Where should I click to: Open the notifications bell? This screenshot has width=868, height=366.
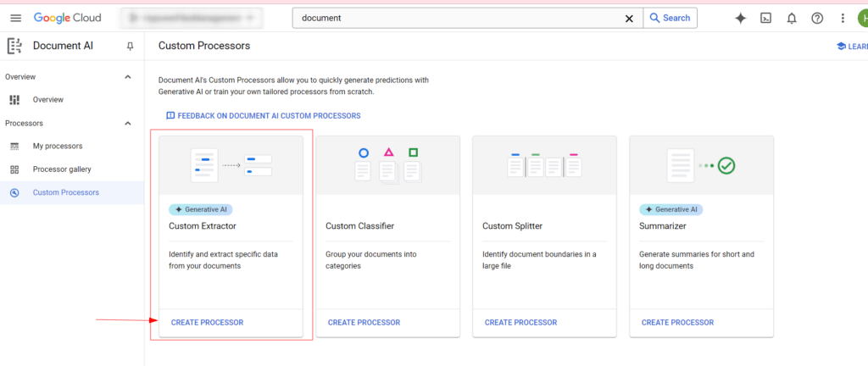tap(792, 18)
